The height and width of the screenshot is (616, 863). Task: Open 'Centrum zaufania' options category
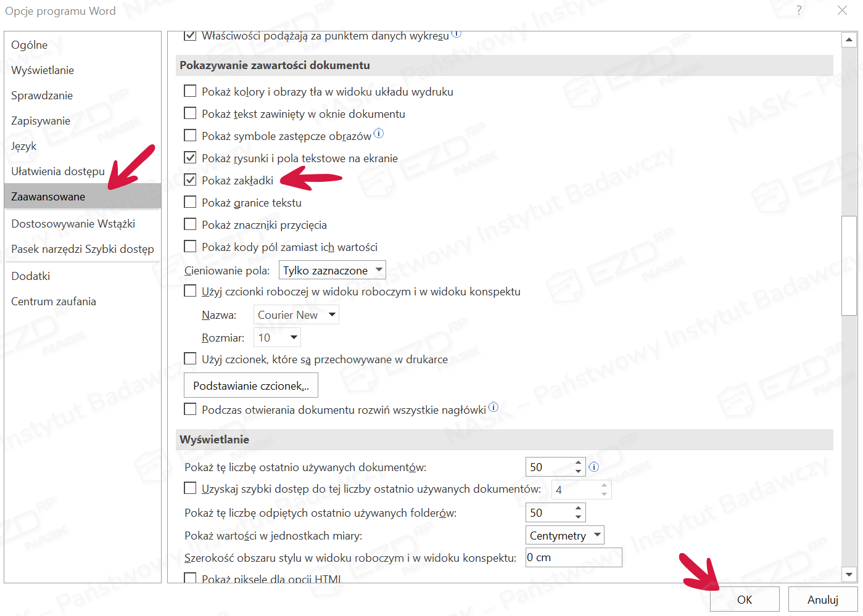coord(54,302)
